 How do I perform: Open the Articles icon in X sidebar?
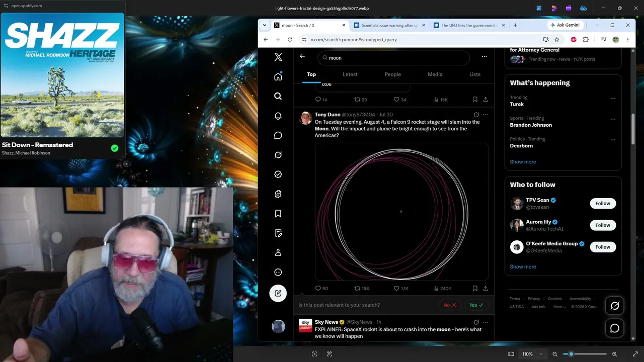pos(278,233)
